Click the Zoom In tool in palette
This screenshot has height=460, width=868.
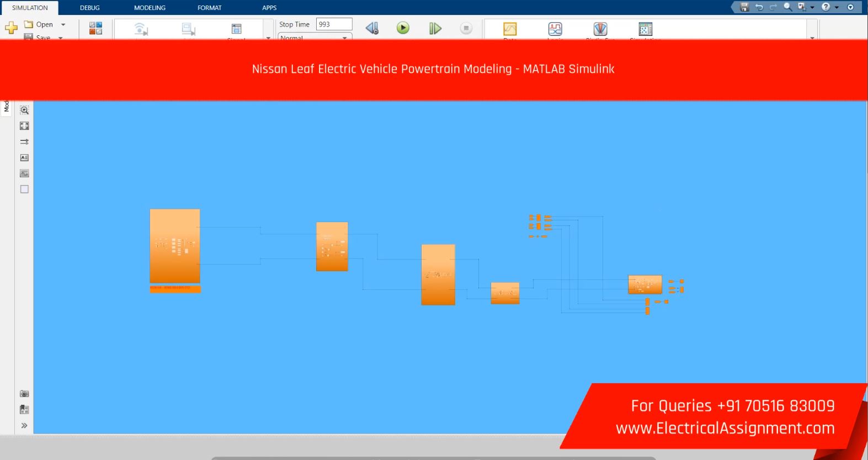[24, 110]
